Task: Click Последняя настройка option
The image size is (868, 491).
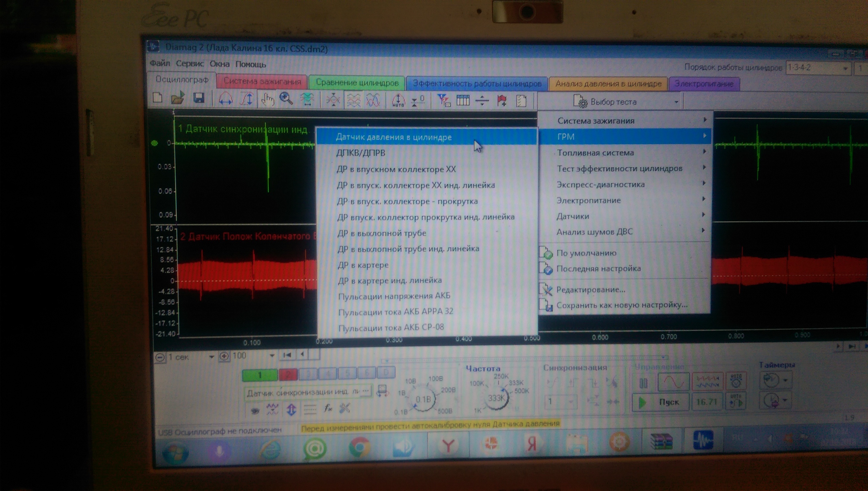Action: tap(625, 269)
